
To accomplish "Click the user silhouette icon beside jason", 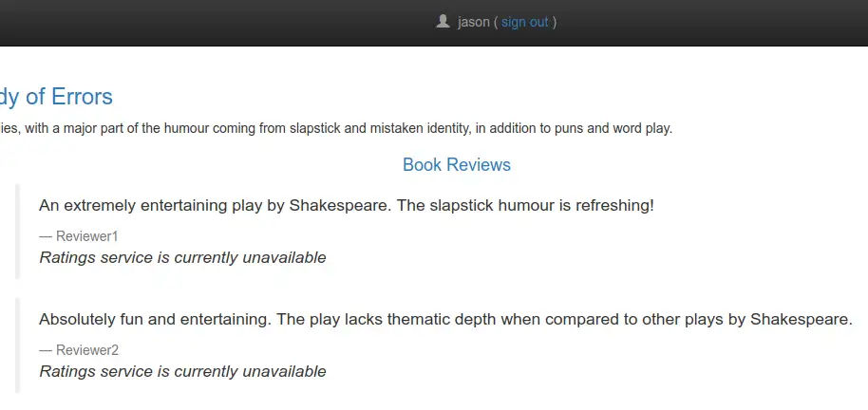I will (443, 22).
